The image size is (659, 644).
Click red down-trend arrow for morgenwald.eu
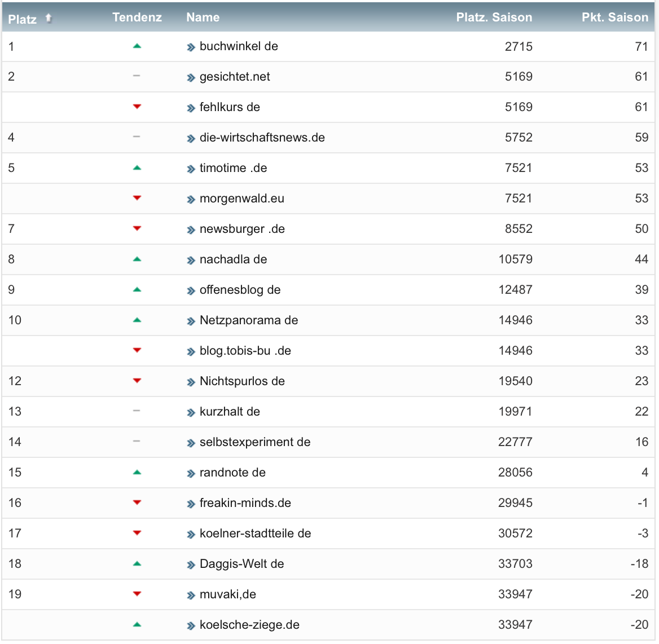tap(137, 198)
